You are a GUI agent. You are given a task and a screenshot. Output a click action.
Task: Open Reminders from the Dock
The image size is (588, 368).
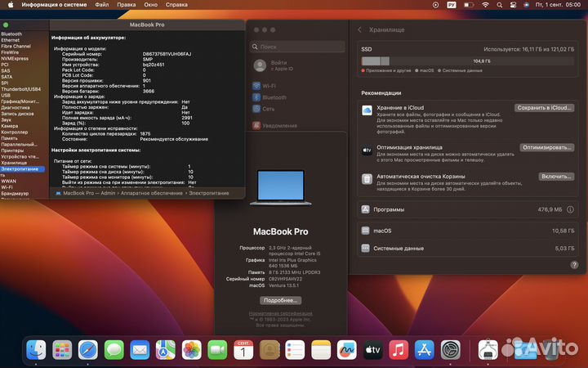click(295, 350)
